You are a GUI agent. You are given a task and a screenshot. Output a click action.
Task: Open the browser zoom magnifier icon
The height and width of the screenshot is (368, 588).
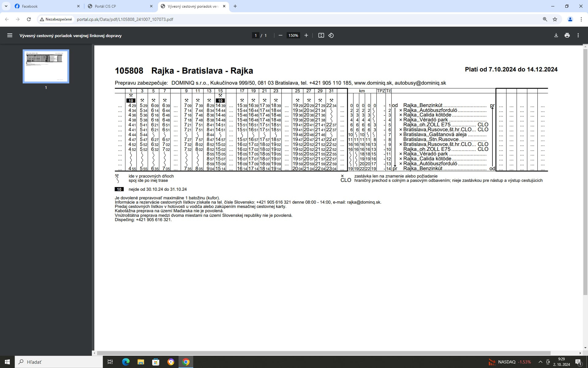(545, 19)
